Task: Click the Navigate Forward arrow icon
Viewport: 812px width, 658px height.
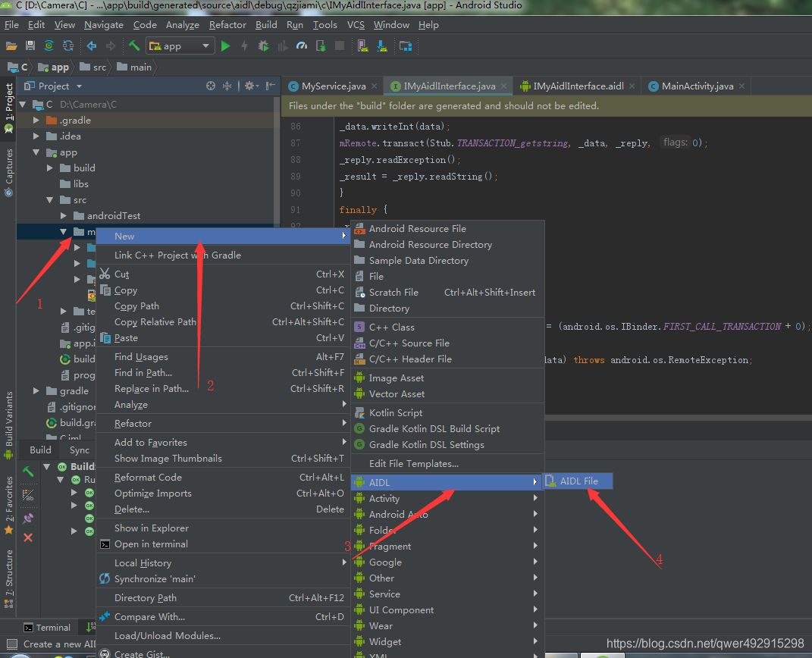Action: tap(110, 46)
